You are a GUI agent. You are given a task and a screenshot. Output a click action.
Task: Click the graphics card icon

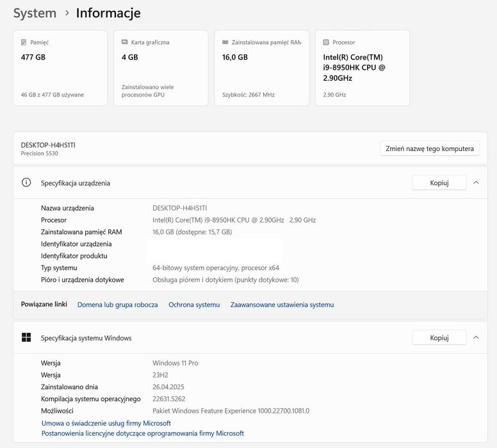(x=124, y=42)
